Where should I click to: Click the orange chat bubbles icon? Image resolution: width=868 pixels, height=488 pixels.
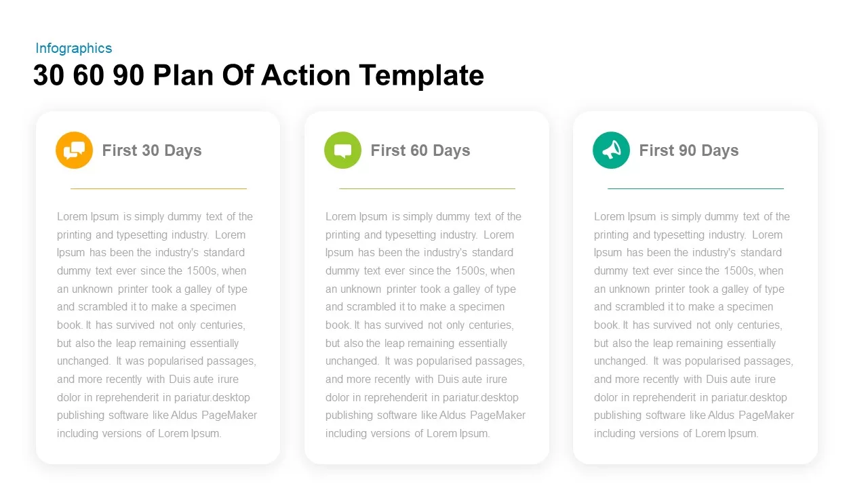click(x=74, y=150)
